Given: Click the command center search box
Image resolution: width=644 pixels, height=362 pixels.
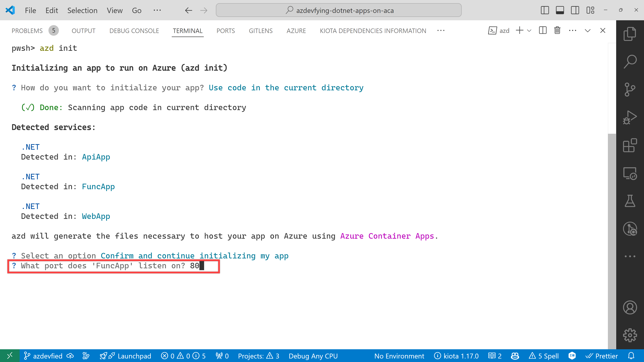Looking at the screenshot, I should pyautogui.click(x=338, y=10).
